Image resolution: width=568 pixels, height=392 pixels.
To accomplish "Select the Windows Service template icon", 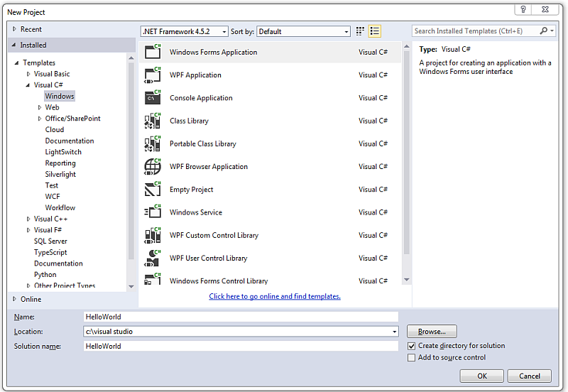I will coord(153,212).
